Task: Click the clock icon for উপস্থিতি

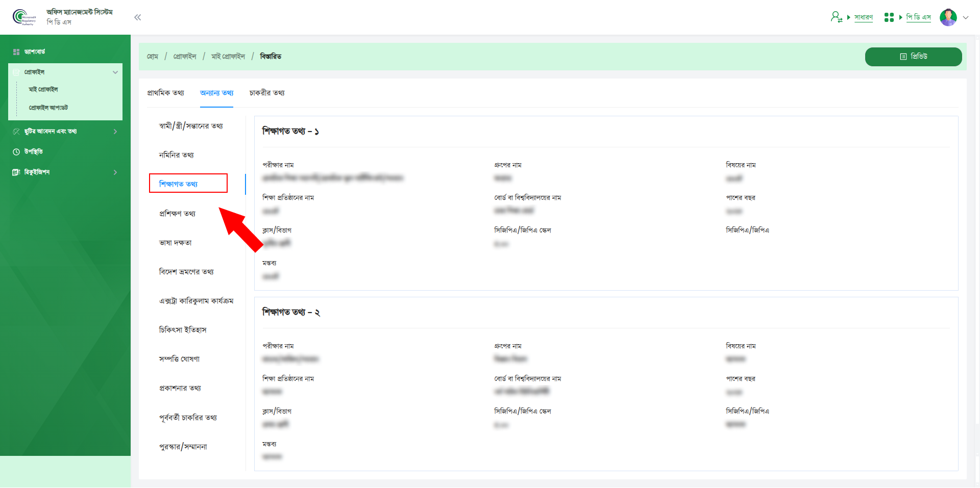Action: [16, 152]
